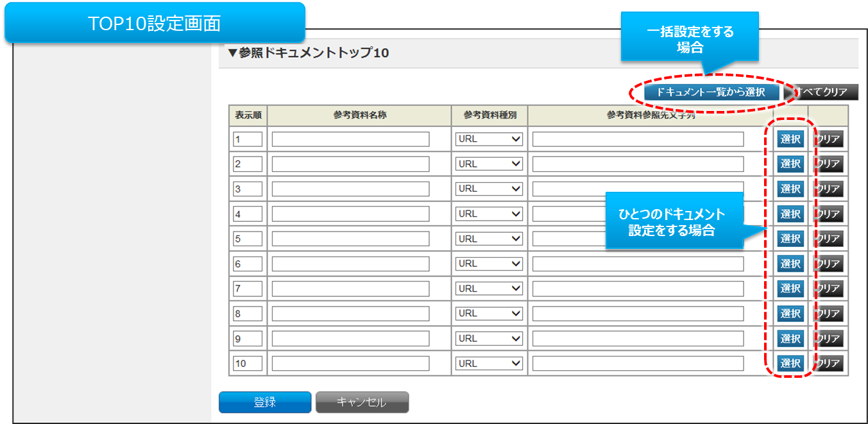The width and height of the screenshot is (868, 424).
Task: Click 参考資料参照先文字列 field in row 9
Action: 638,339
